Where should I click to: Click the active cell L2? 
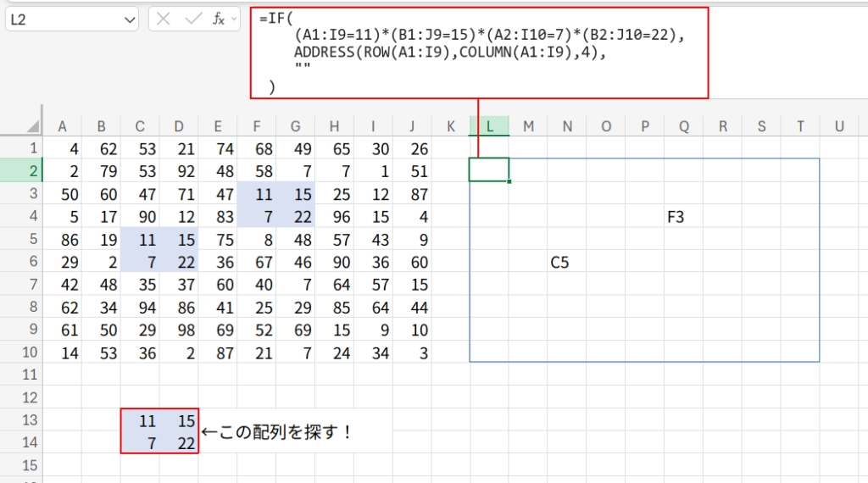click(489, 169)
